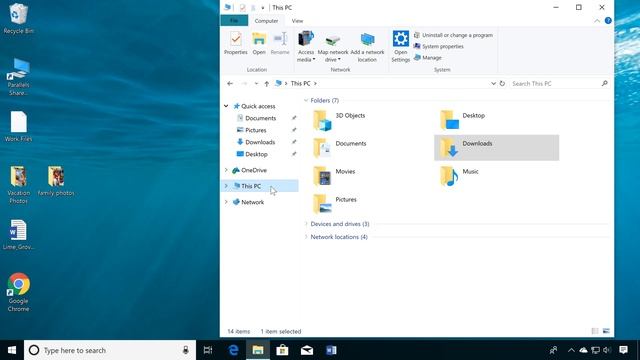Select the Movies folder
Screen dimensions: 640x360
(x=334, y=176)
